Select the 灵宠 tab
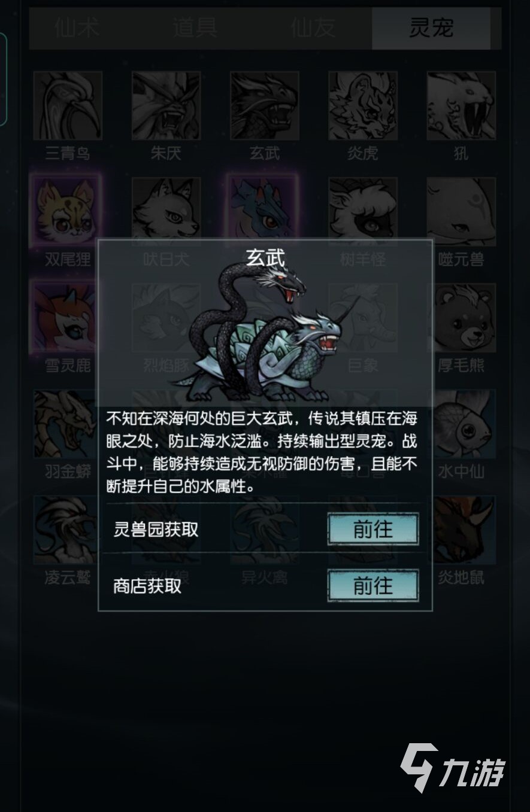 point(431,28)
